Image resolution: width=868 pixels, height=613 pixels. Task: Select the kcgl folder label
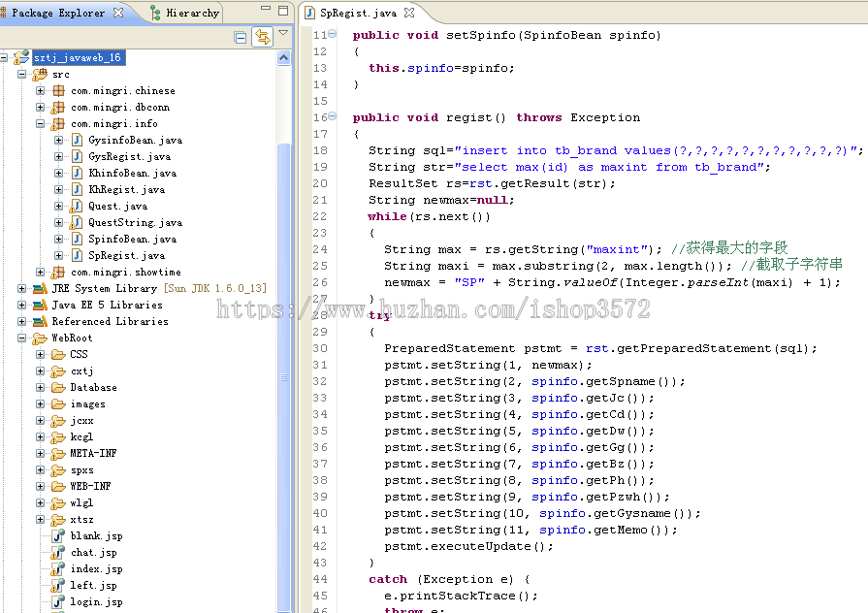81,436
